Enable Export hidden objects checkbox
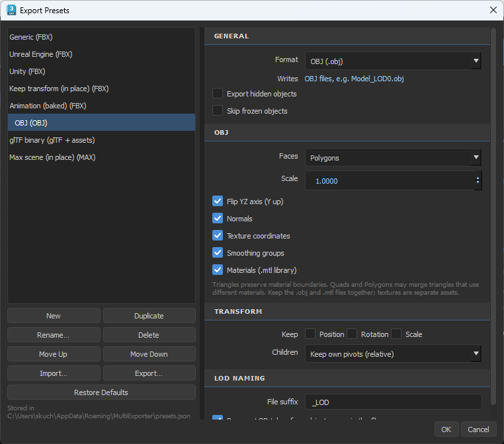504x444 pixels. pyautogui.click(x=218, y=93)
